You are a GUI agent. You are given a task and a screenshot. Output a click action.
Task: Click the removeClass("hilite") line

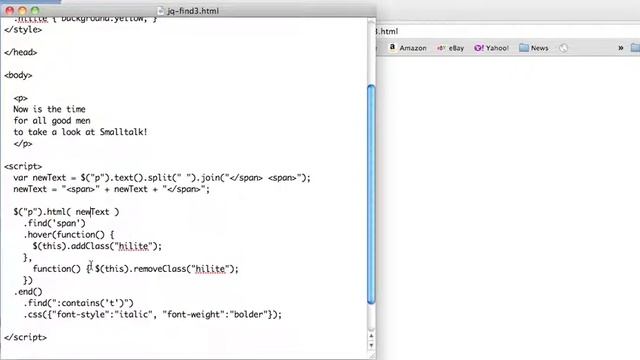[x=136, y=269]
